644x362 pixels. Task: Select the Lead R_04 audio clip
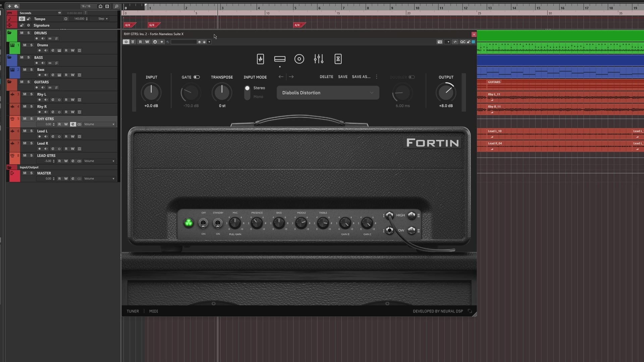pos(559,146)
